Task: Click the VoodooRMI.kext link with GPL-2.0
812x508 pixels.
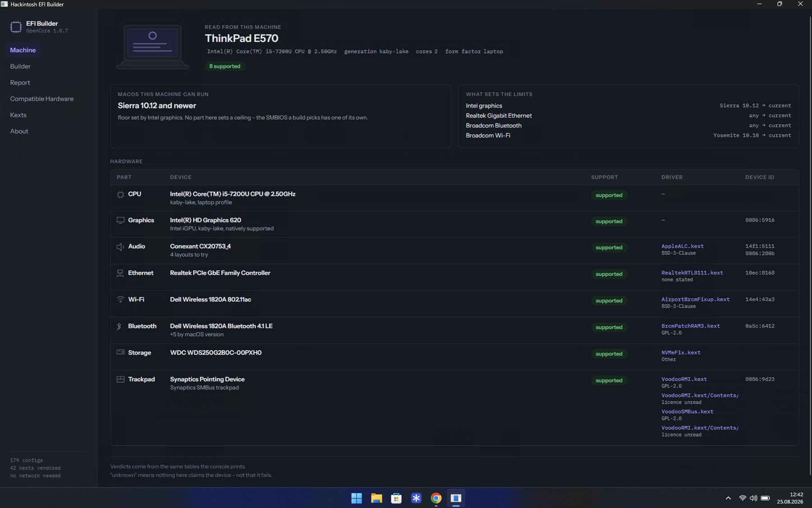Action: [x=684, y=379]
